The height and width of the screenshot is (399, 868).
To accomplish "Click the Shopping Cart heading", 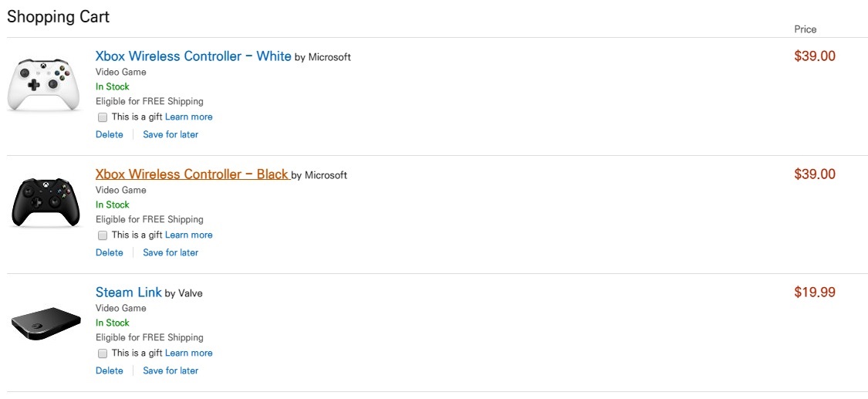I will 59,17.
